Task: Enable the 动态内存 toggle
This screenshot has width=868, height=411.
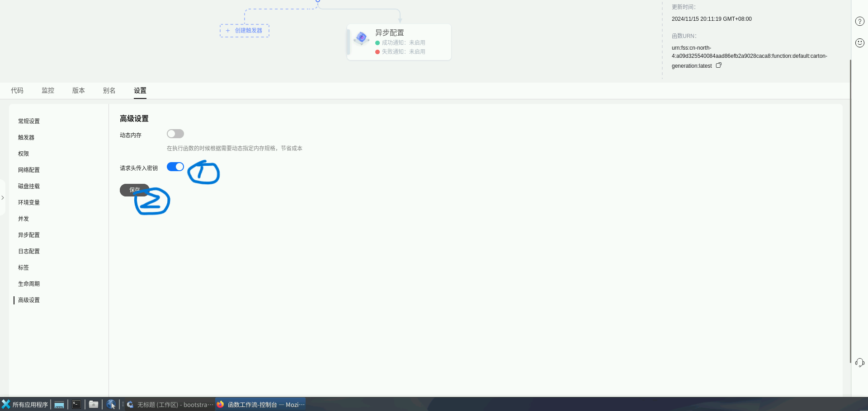Action: click(175, 134)
